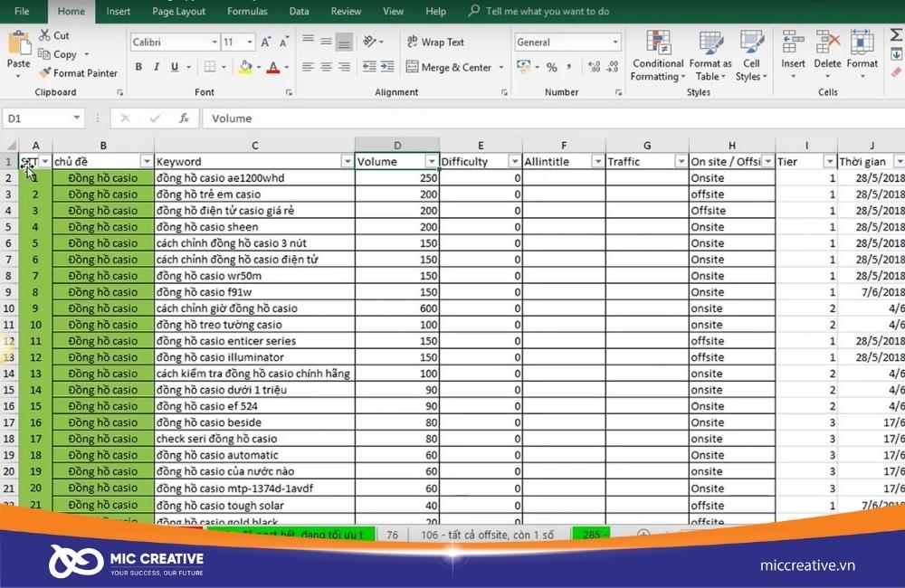Click the Copy icon
The width and height of the screenshot is (905, 588).
(43, 53)
